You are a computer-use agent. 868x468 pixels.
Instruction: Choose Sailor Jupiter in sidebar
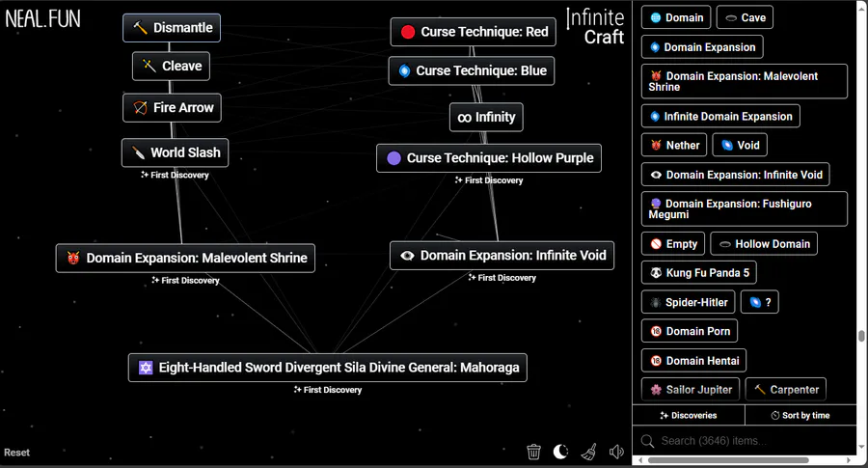click(x=691, y=389)
